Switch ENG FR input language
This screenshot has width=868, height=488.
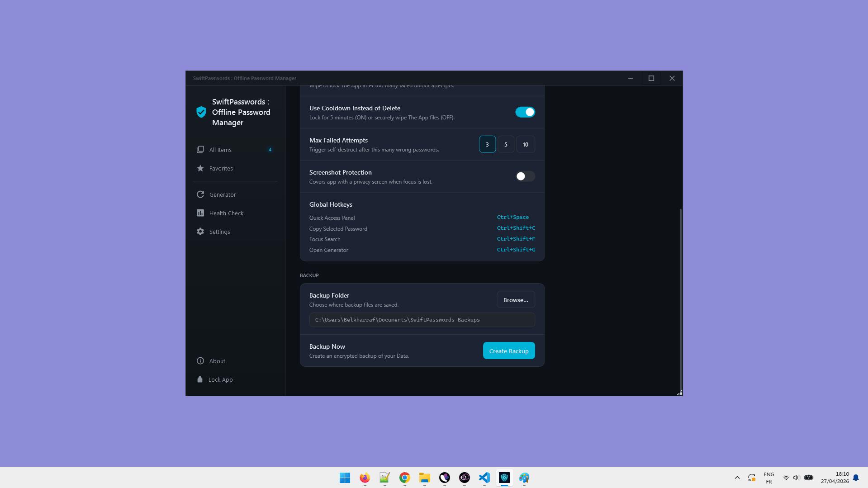click(768, 478)
